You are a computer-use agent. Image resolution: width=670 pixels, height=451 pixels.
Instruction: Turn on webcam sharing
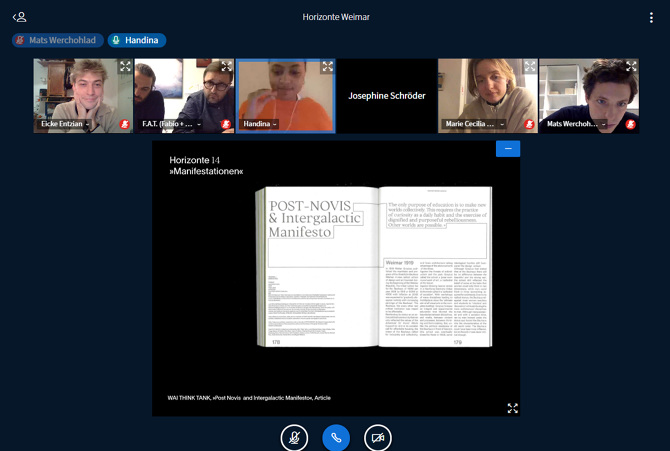pyautogui.click(x=378, y=437)
